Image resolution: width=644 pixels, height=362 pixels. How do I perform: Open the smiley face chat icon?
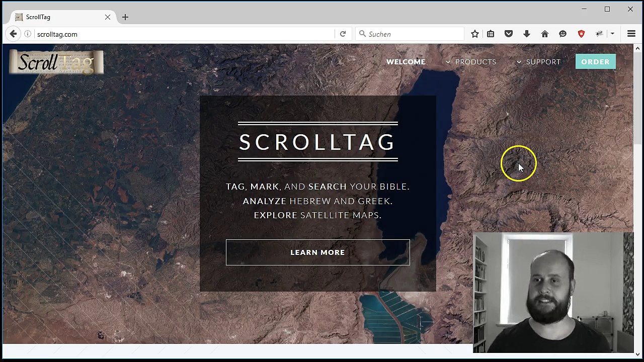pos(562,34)
